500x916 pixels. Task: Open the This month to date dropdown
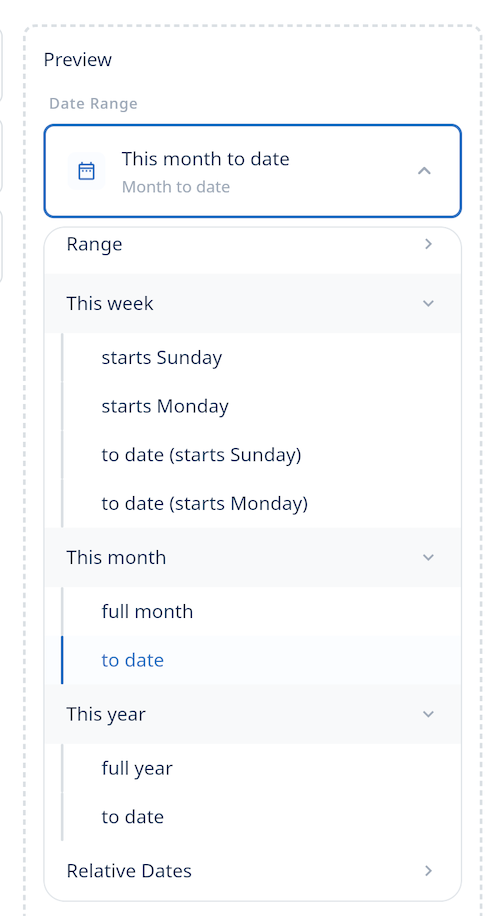tap(252, 171)
